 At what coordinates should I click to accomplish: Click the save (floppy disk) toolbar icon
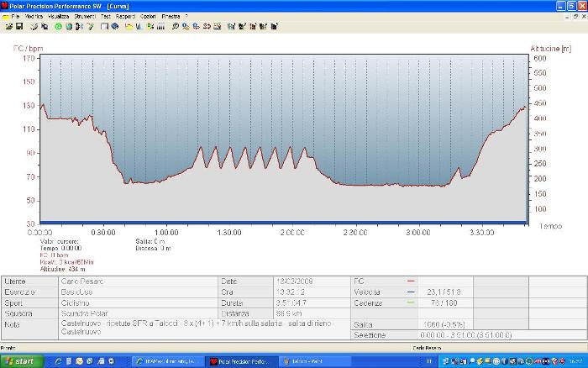click(19, 26)
